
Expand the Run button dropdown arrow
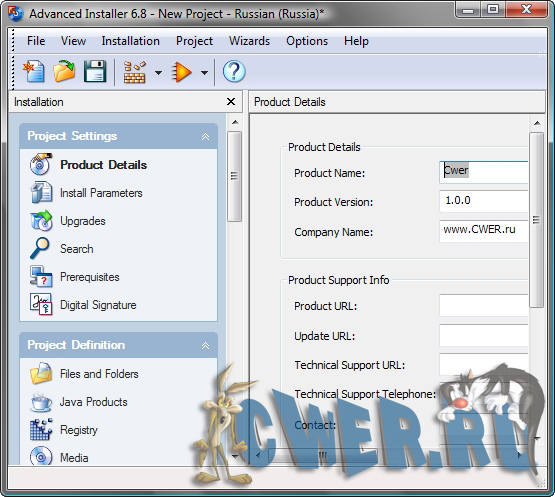click(x=204, y=73)
